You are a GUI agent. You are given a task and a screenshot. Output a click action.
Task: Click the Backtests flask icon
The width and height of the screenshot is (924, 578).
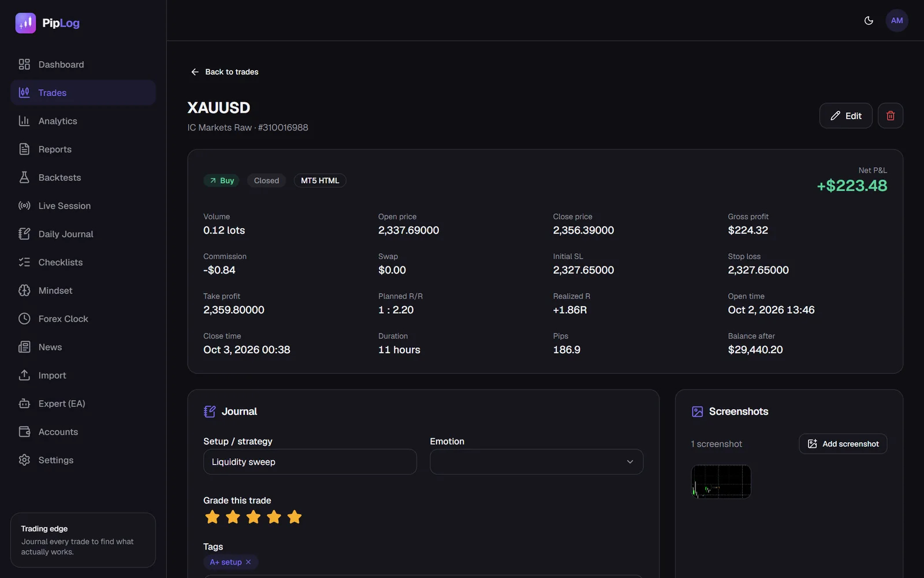(24, 177)
